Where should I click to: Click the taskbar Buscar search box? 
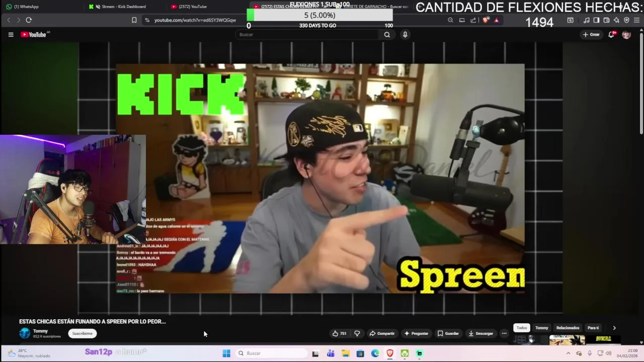tap(271, 353)
